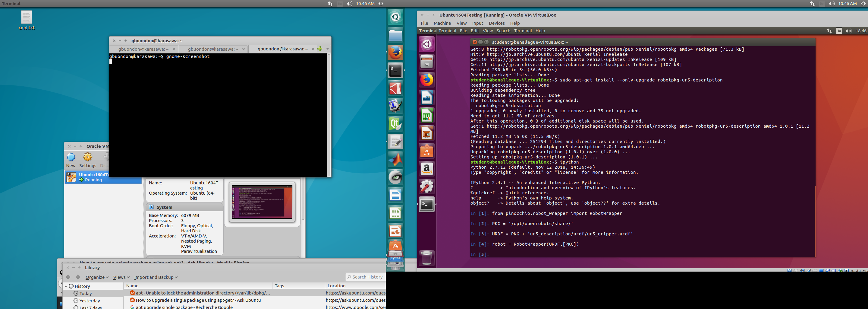Click System section header in VM details
The height and width of the screenshot is (309, 868).
[x=184, y=207]
